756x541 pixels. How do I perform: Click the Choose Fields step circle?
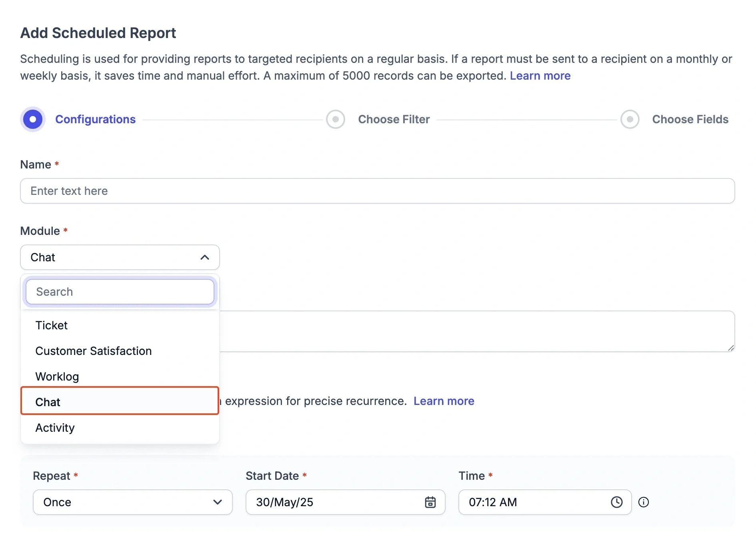(x=630, y=119)
